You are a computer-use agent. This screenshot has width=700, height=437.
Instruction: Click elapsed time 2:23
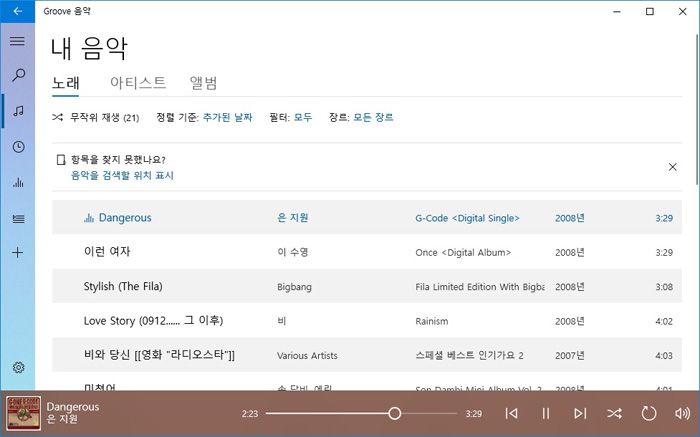coord(250,414)
